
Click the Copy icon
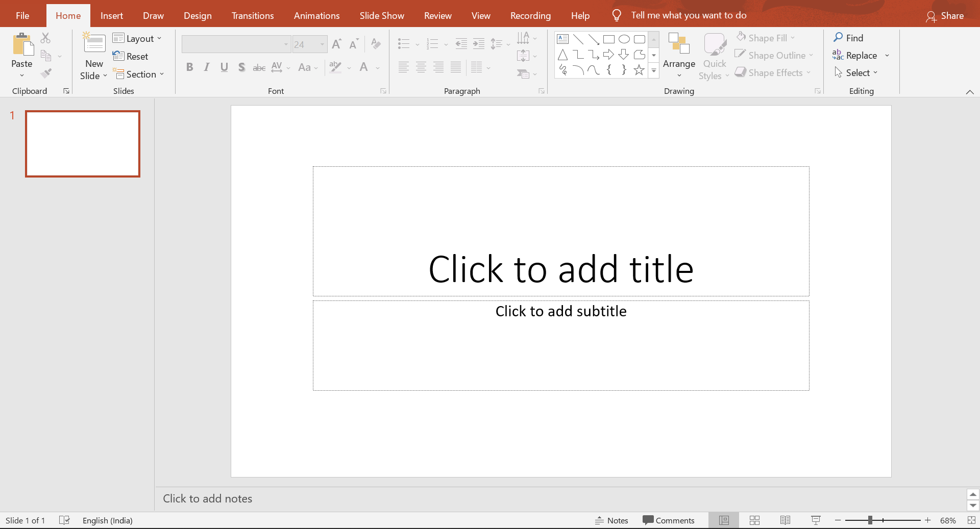click(46, 56)
